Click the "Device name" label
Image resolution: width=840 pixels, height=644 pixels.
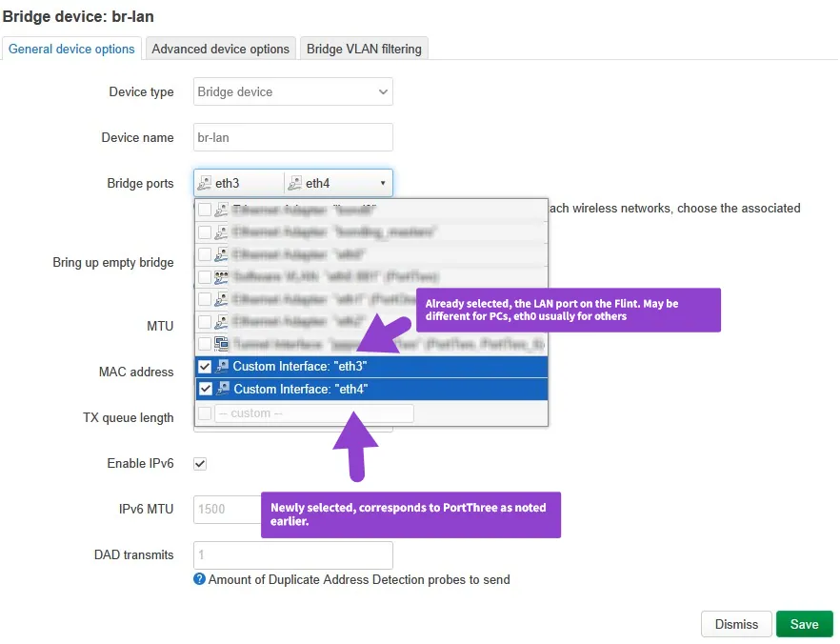pos(137,138)
